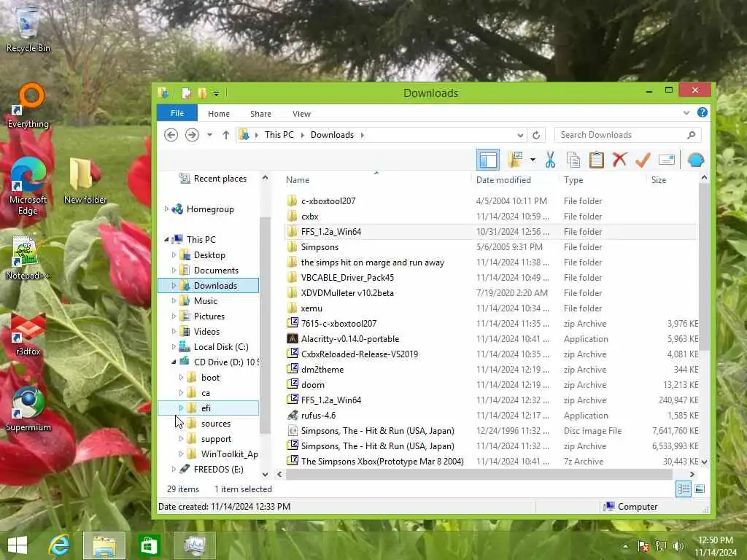Viewport: 747px width, 560px height.
Task: Open the Help question mark icon
Action: click(x=703, y=112)
